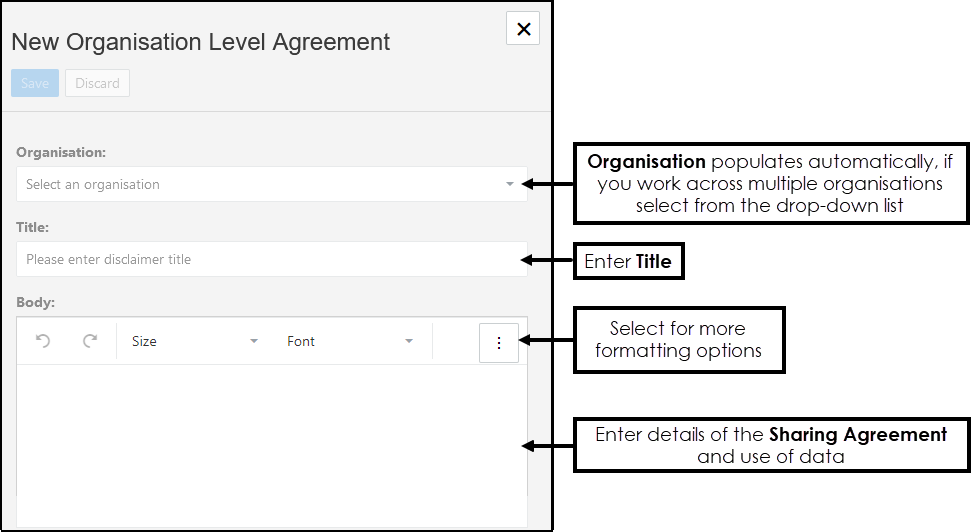Click the Redo arrow icon
Viewport: 977px width, 532px height.
90,341
